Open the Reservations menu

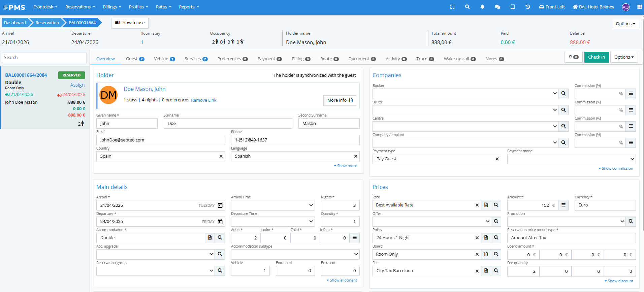[80, 7]
